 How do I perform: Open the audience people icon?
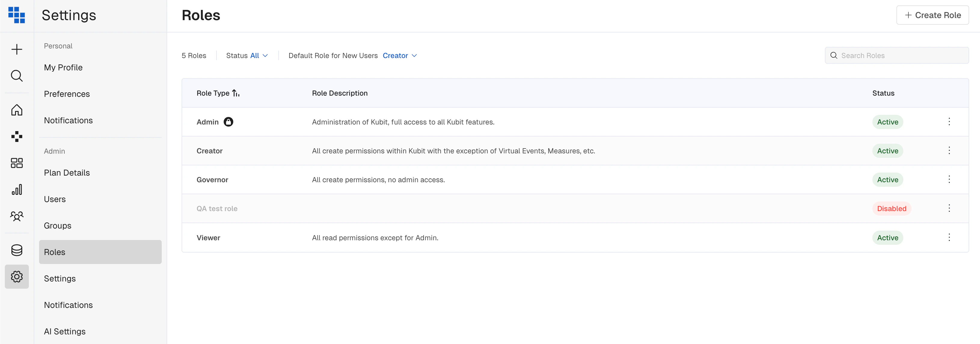17,216
